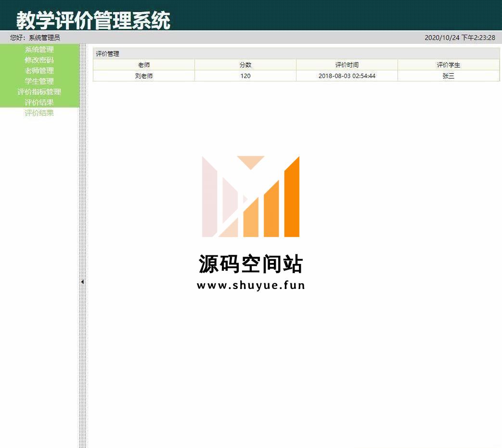Image resolution: width=502 pixels, height=448 pixels.
Task: Select the 张三 student cell
Action: click(449, 76)
